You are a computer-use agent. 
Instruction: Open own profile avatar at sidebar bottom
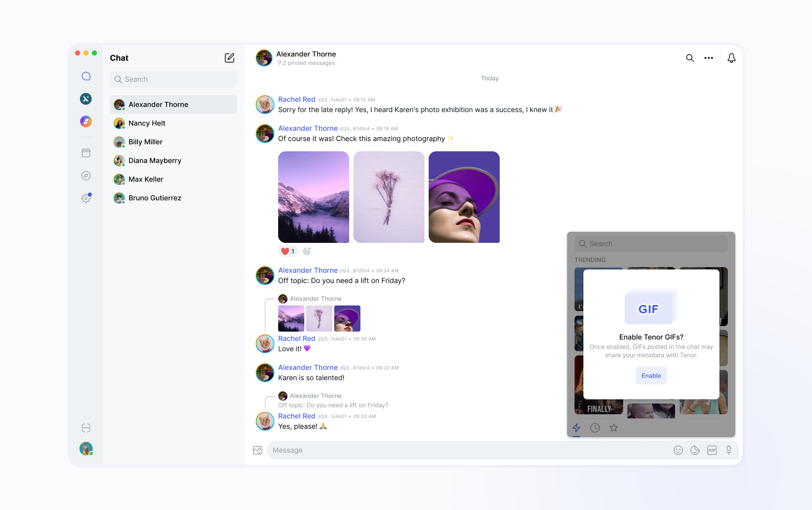coord(86,448)
